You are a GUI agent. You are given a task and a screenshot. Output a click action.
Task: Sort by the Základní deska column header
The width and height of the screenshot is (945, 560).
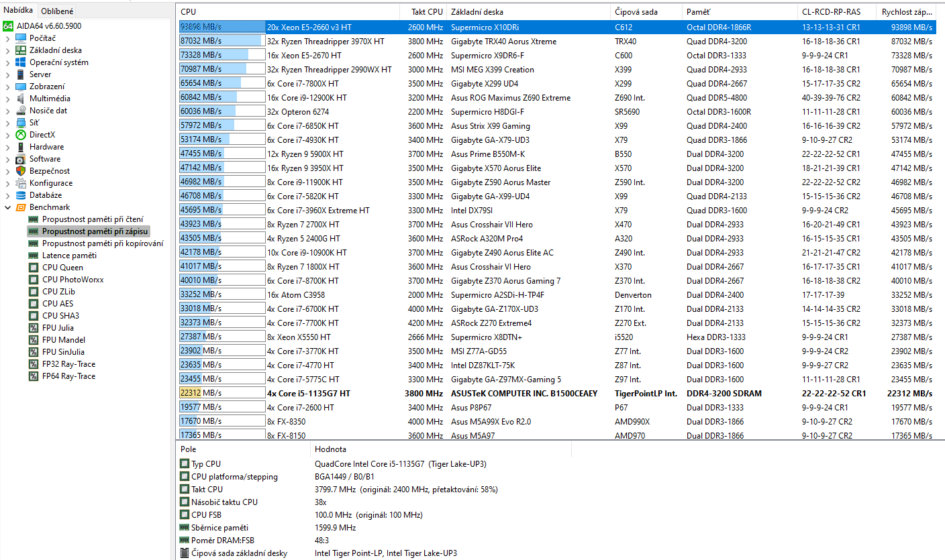[529, 12]
